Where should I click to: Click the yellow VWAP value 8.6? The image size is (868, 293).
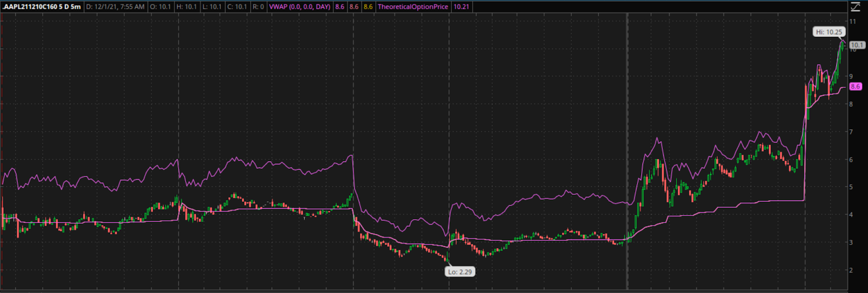pyautogui.click(x=368, y=7)
